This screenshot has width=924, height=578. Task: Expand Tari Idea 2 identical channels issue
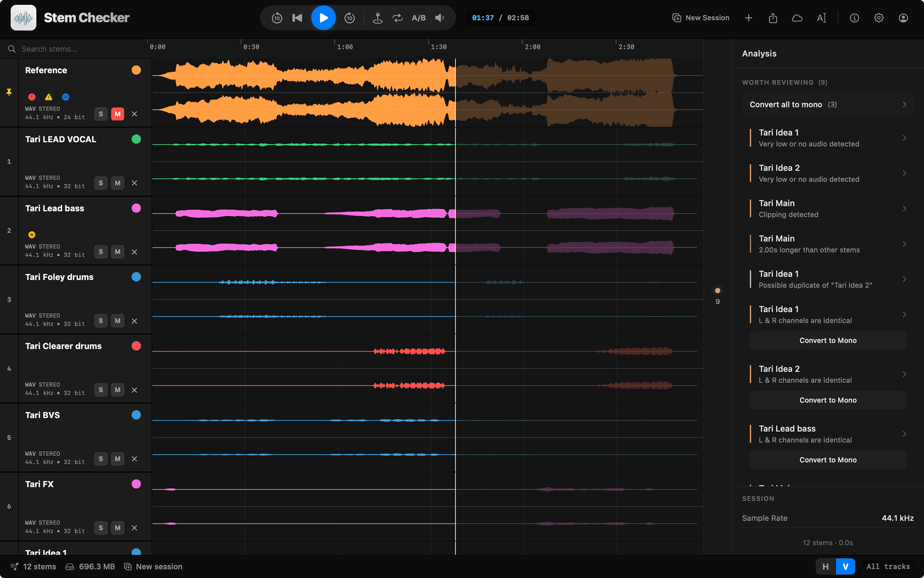tap(828, 374)
